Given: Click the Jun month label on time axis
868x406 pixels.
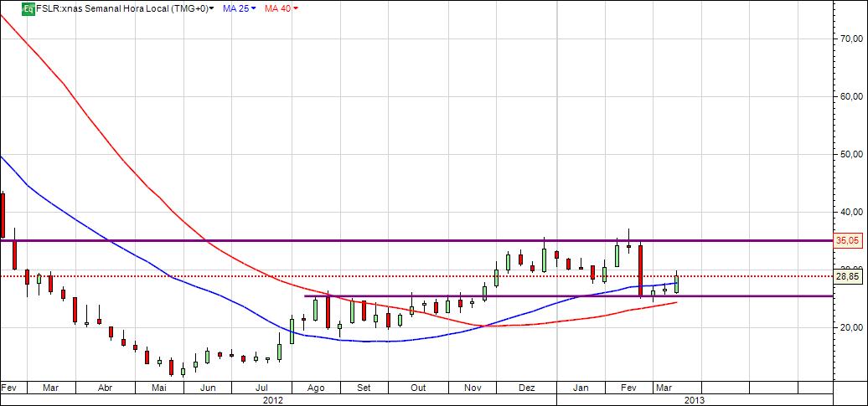Looking at the screenshot, I should pos(207,388).
